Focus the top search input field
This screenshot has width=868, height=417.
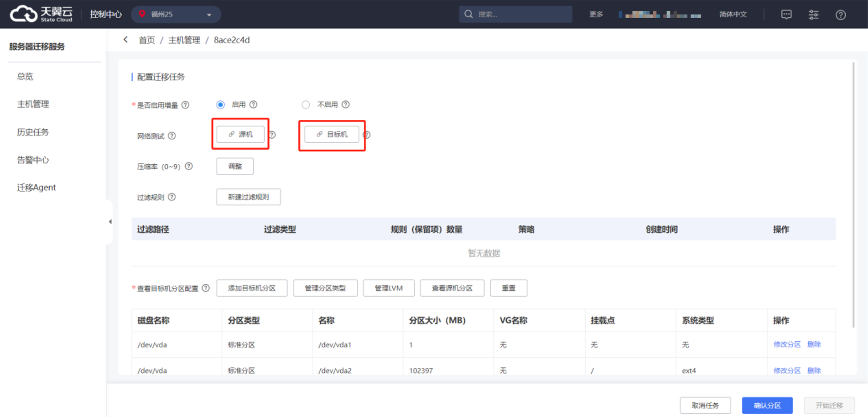coord(515,14)
